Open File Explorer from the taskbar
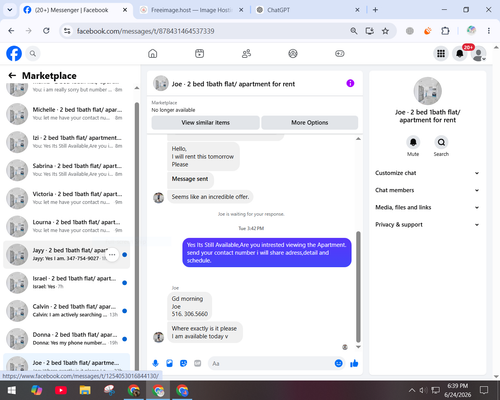 coord(85,390)
